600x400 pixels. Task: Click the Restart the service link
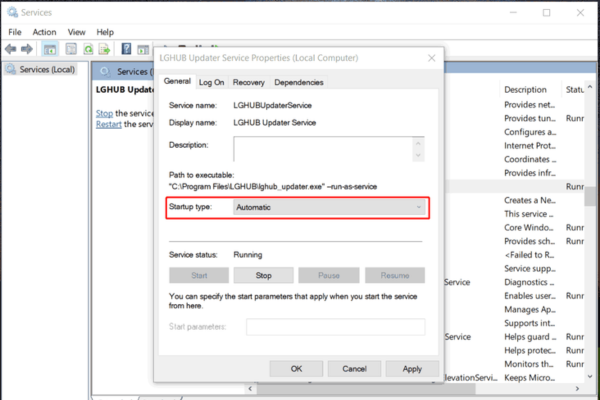109,124
